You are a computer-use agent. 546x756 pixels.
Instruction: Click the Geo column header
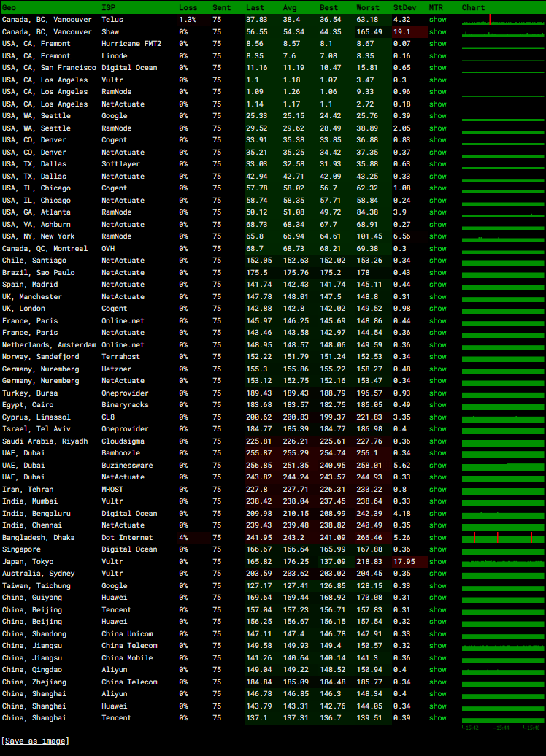pyautogui.click(x=9, y=8)
